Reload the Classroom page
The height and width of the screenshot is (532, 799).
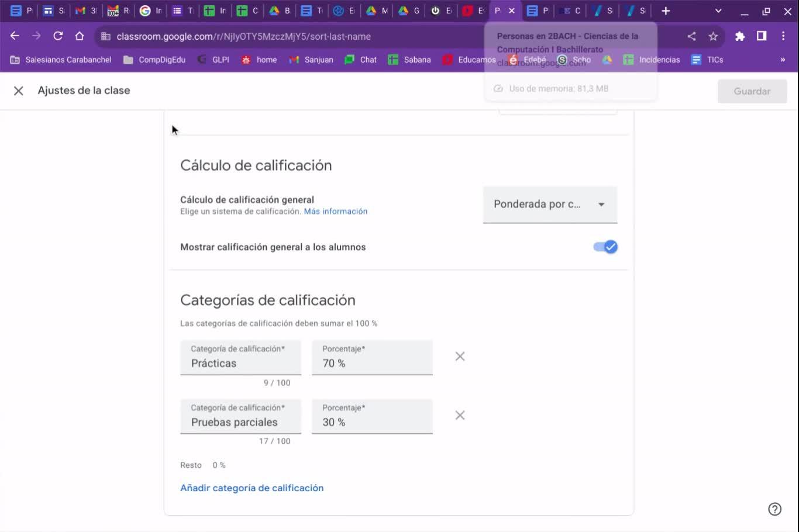click(58, 36)
